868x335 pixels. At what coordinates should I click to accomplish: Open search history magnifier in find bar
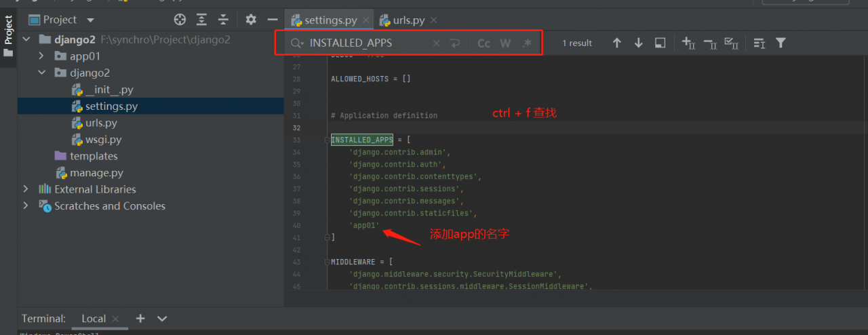tap(296, 43)
